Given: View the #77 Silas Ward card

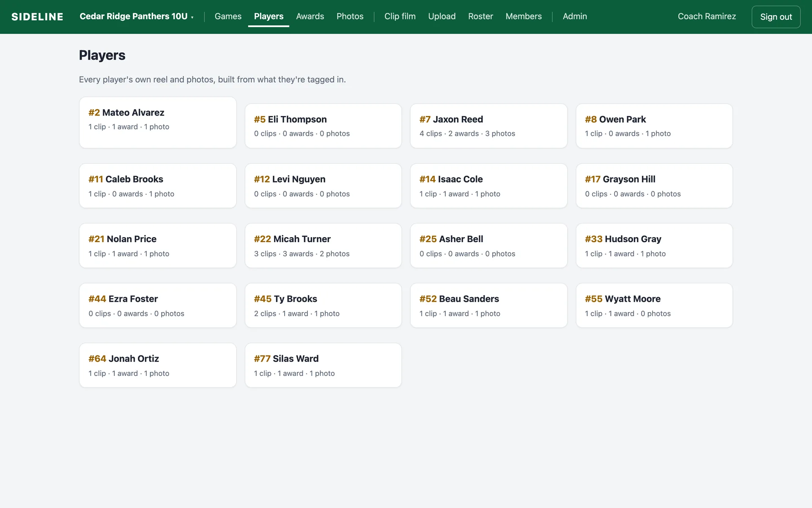Looking at the screenshot, I should click(323, 365).
